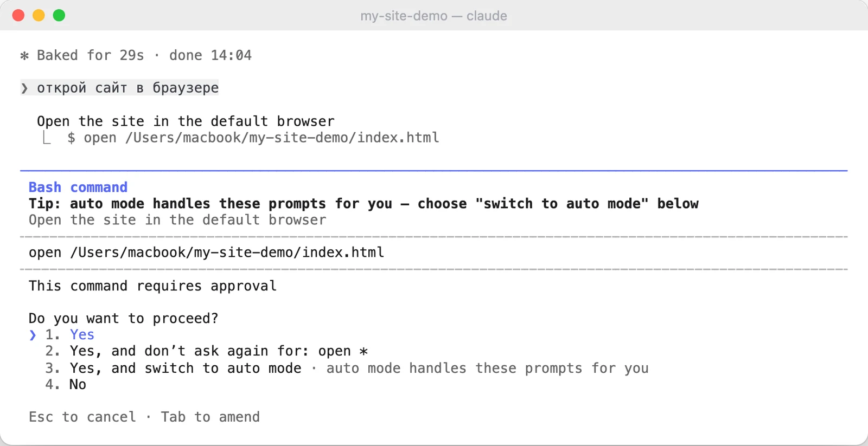Click the Bash command heading
The width and height of the screenshot is (868, 446).
coord(78,188)
